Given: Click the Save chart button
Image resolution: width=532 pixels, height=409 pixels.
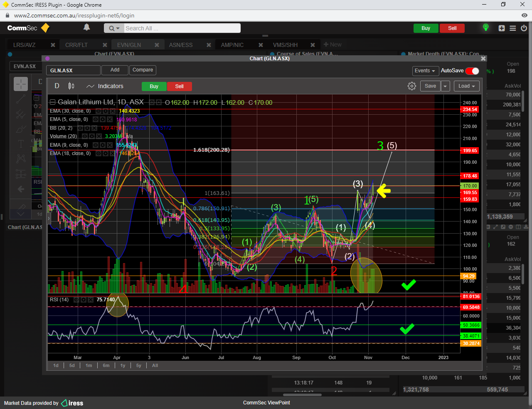Looking at the screenshot, I should 430,86.
